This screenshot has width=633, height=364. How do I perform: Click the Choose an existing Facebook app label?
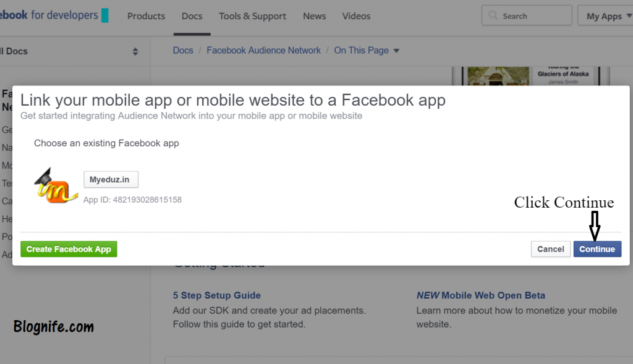point(106,143)
